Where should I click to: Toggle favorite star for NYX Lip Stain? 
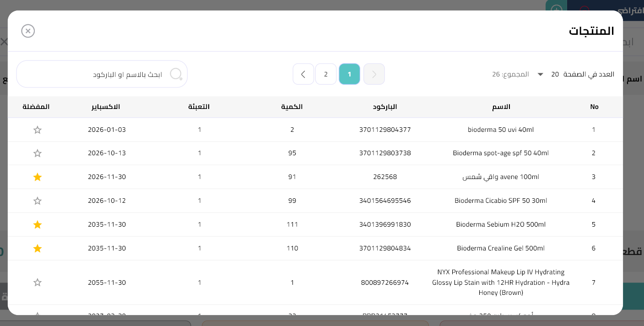(38, 283)
